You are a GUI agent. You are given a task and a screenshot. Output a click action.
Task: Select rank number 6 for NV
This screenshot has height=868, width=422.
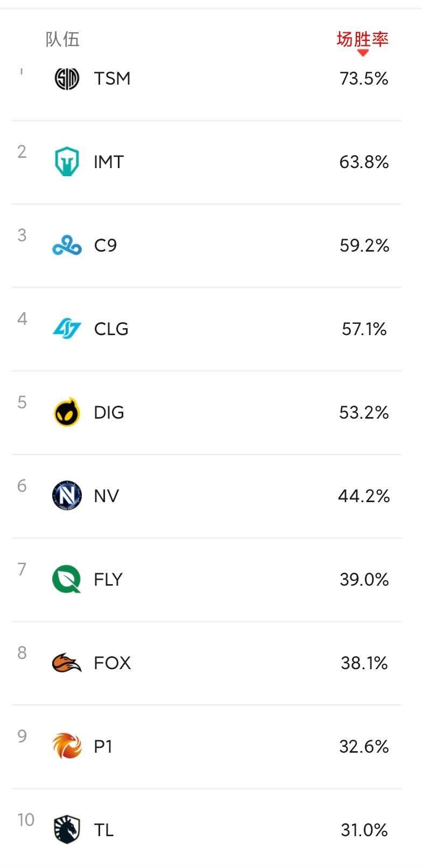[x=22, y=486]
